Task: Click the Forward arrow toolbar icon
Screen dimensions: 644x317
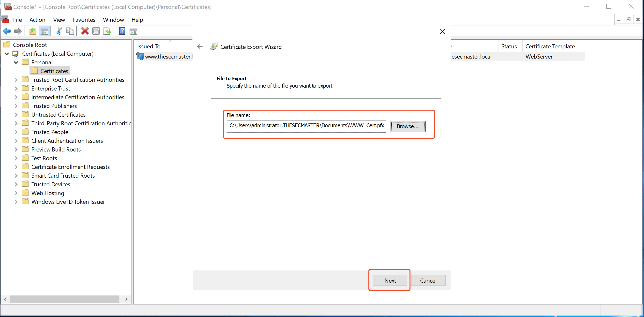Action: 18,31
